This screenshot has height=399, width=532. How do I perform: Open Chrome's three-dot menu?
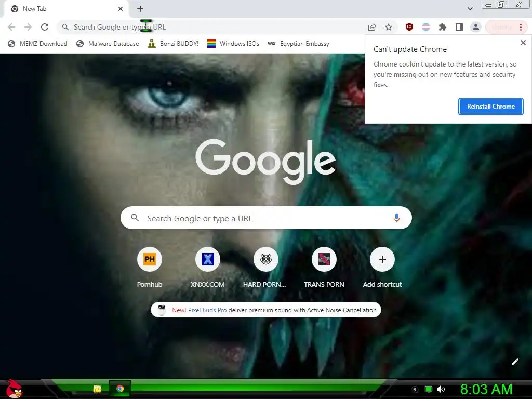(521, 27)
